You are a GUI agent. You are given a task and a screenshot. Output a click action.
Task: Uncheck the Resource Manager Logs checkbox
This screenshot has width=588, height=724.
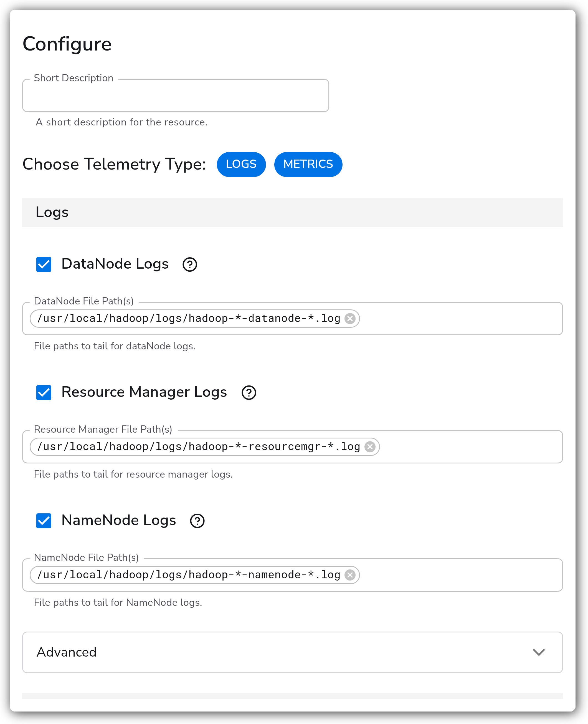point(44,392)
